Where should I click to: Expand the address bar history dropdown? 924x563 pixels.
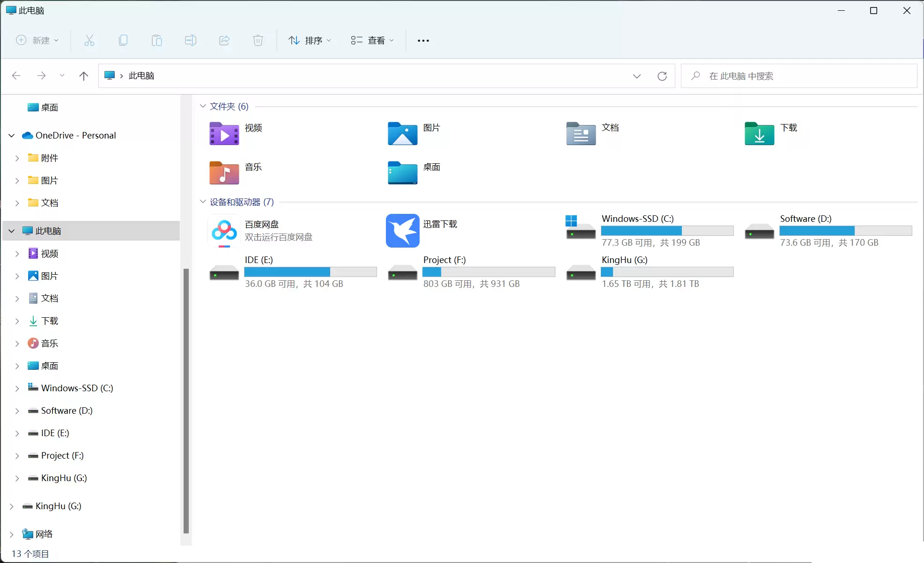point(637,76)
